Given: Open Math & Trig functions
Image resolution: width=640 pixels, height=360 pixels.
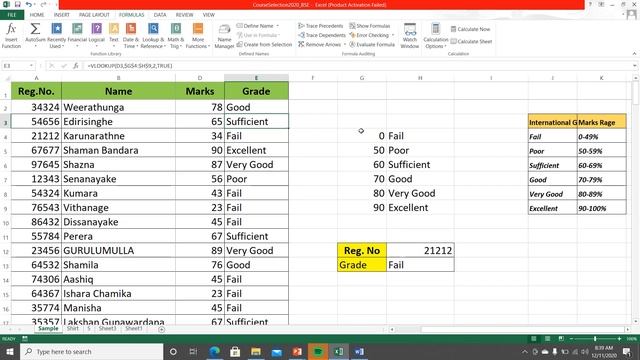Looking at the screenshot, I should (176, 36).
